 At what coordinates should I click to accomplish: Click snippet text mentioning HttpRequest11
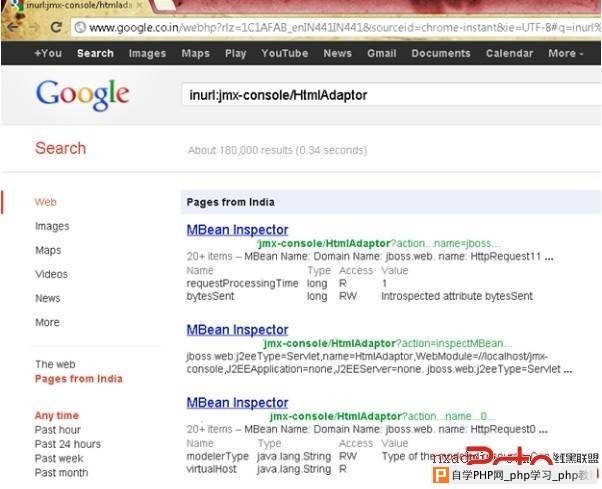(370, 256)
